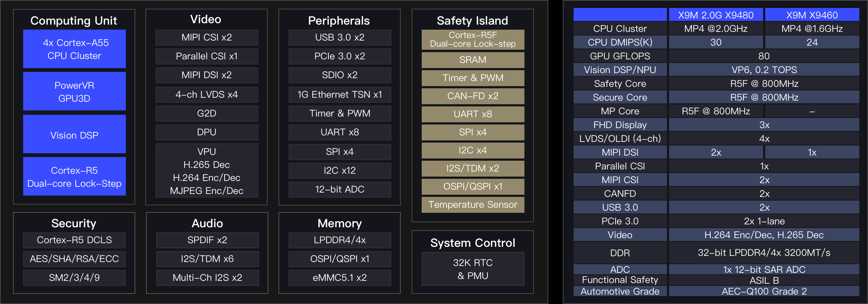868x304 pixels.
Task: Select the LVDS/OLDI (4-ch) row label
Action: point(620,139)
